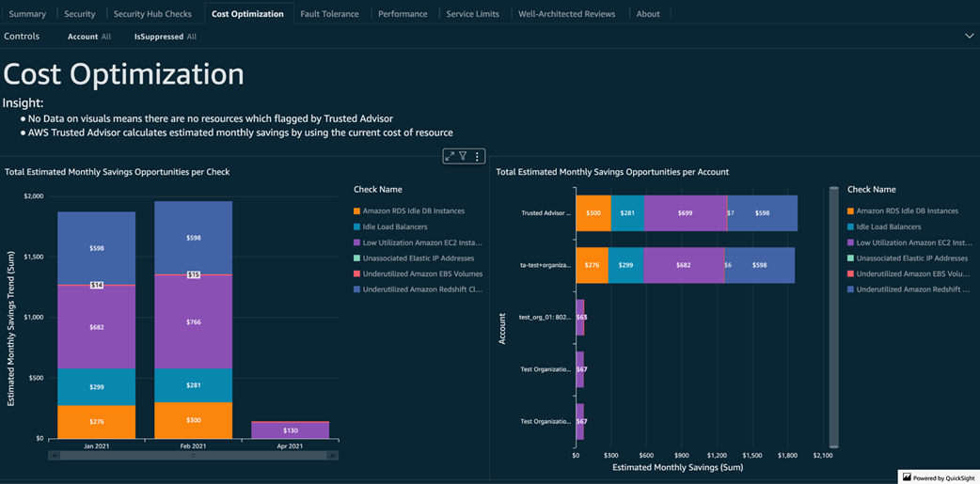Click right arrow on the chart's horizontal scrollbar

(x=332, y=456)
